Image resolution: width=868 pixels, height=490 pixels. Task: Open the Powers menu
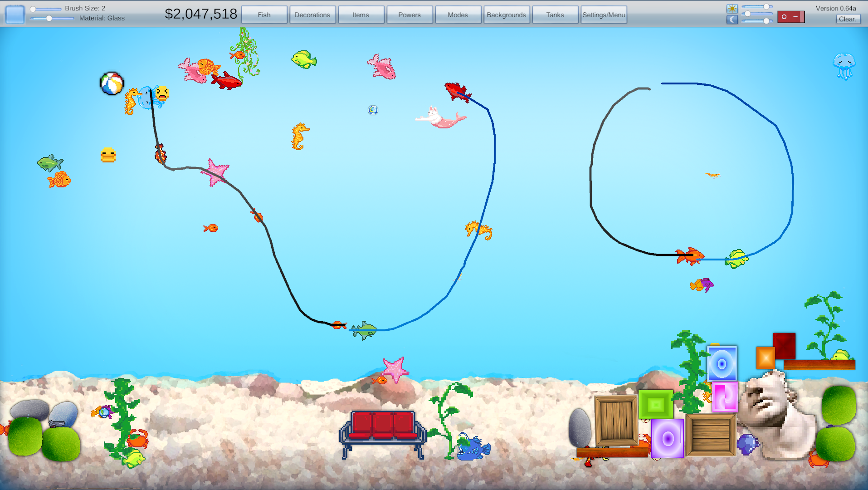point(410,15)
